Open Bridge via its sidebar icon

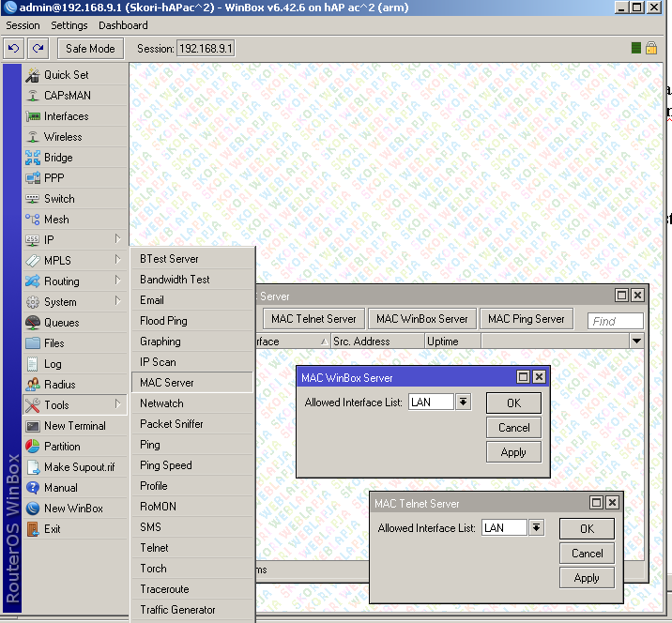coord(32,158)
